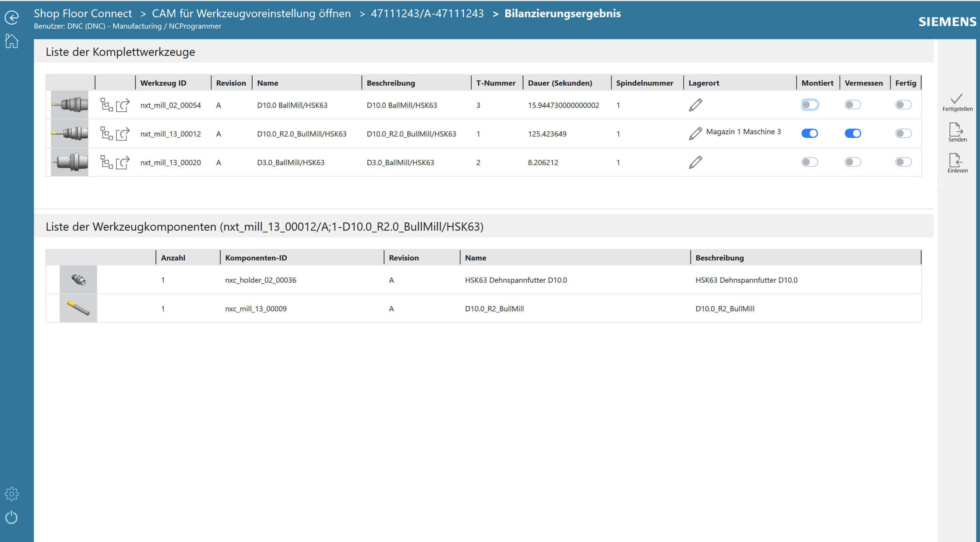Screen dimensions: 980x542
Task: Click the Shop Floor Connect breadcrumb
Action: 83,13
